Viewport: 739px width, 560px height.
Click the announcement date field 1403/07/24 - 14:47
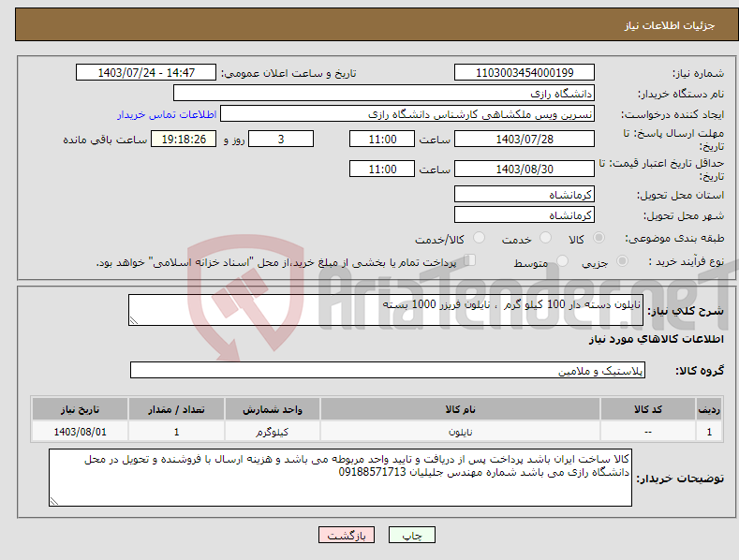pyautogui.click(x=146, y=73)
